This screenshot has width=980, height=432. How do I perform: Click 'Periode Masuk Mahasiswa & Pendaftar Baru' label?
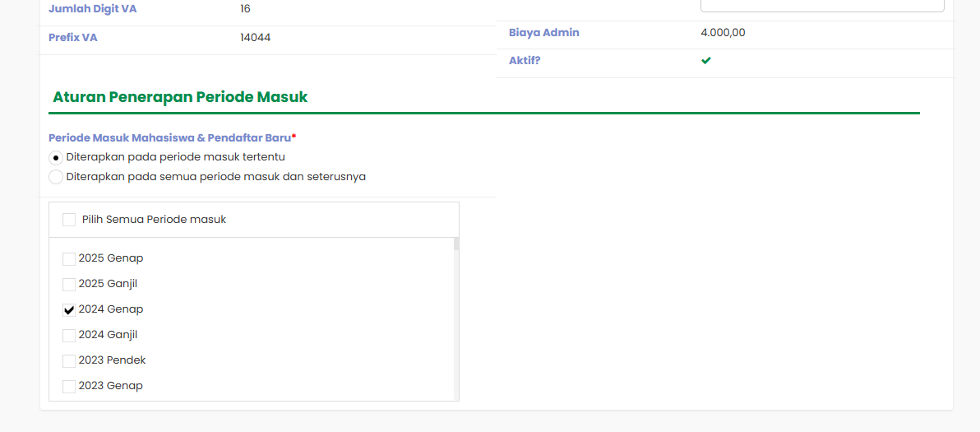pos(170,137)
